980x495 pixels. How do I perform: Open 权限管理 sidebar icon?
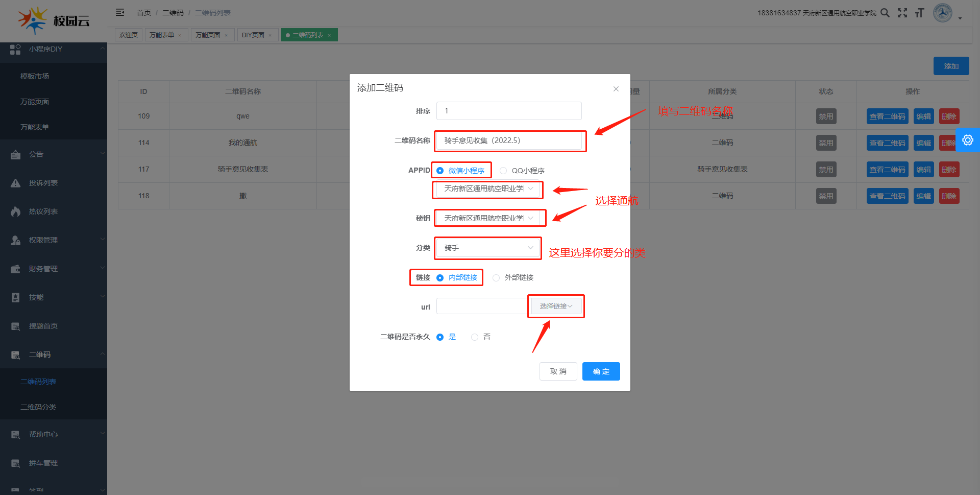tap(16, 240)
